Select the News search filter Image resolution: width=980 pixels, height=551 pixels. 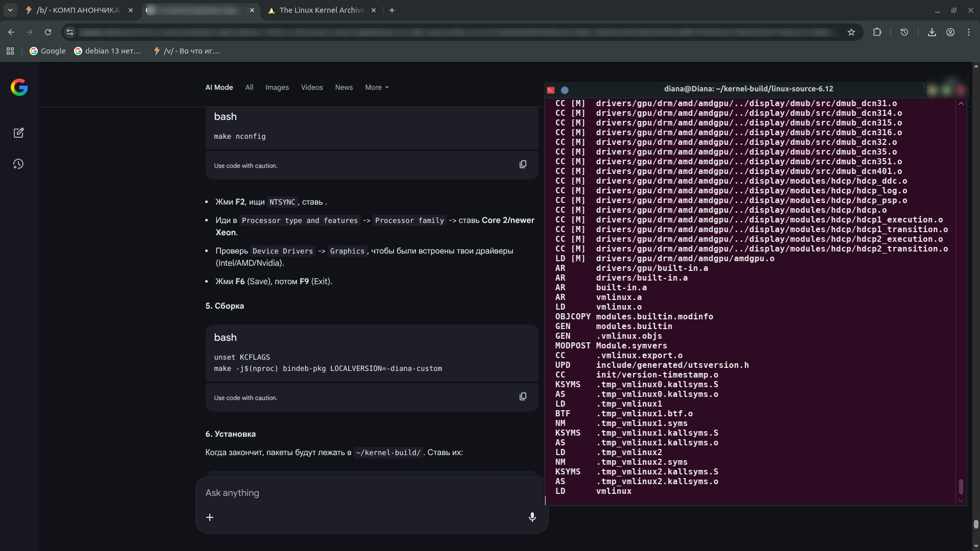coord(344,87)
